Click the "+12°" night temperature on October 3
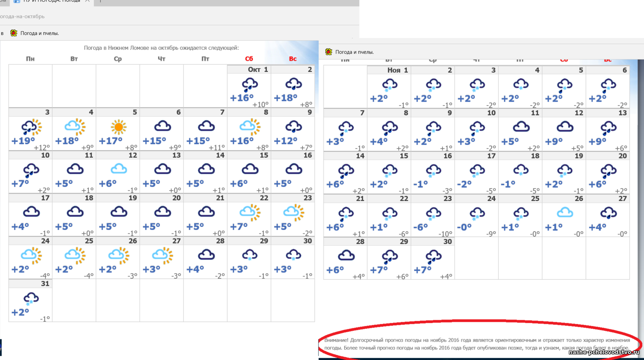The height and width of the screenshot is (360, 644). [x=43, y=148]
